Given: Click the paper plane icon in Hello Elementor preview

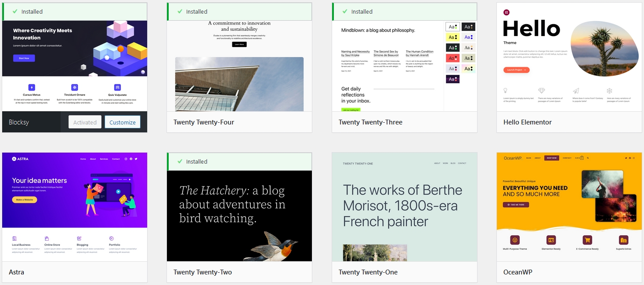Looking at the screenshot, I should (575, 91).
